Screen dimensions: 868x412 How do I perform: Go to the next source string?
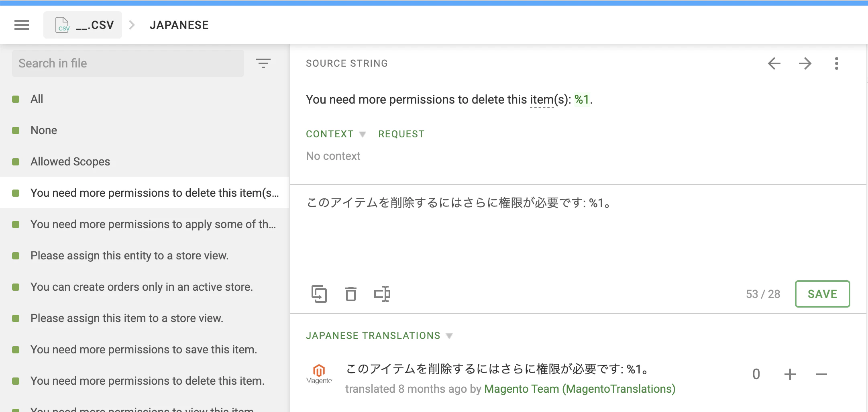tap(805, 63)
